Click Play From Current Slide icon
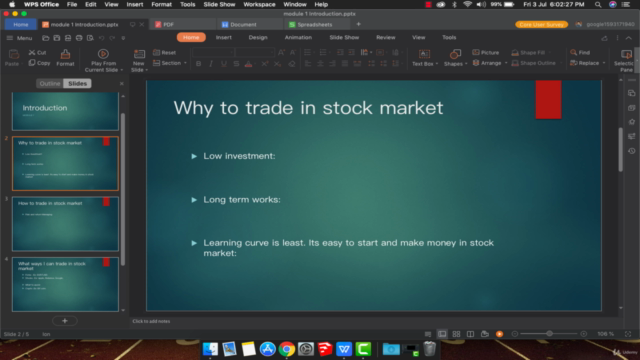Viewport: 640px width, 360px height. pos(103,54)
